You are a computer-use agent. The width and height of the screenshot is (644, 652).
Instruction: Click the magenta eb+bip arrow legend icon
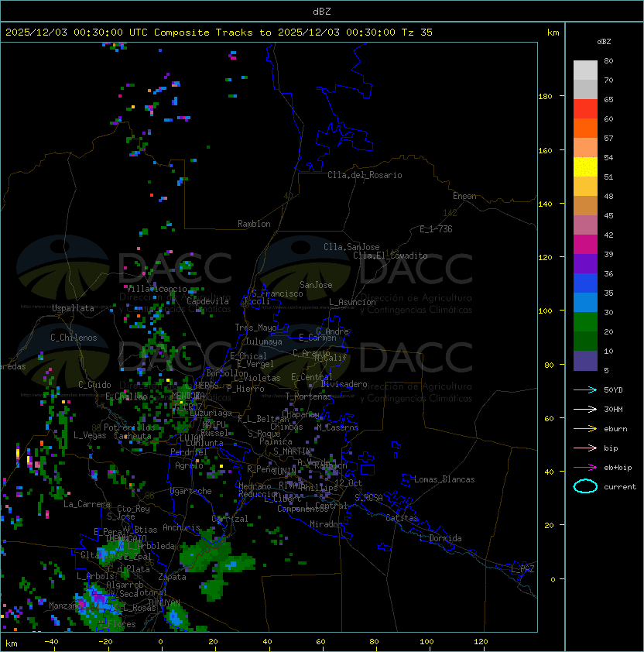(585, 468)
